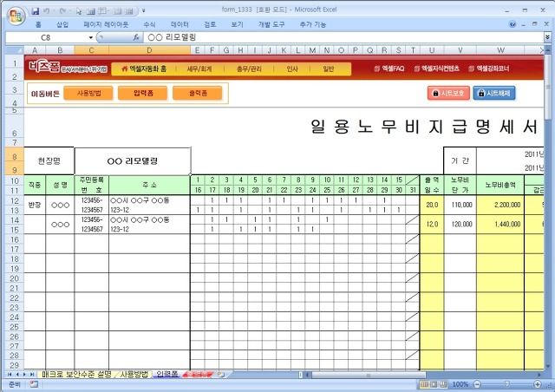Screen dimensions: 555x392
Task: Select the 110,000 unit labor cost cell
Action: point(460,205)
